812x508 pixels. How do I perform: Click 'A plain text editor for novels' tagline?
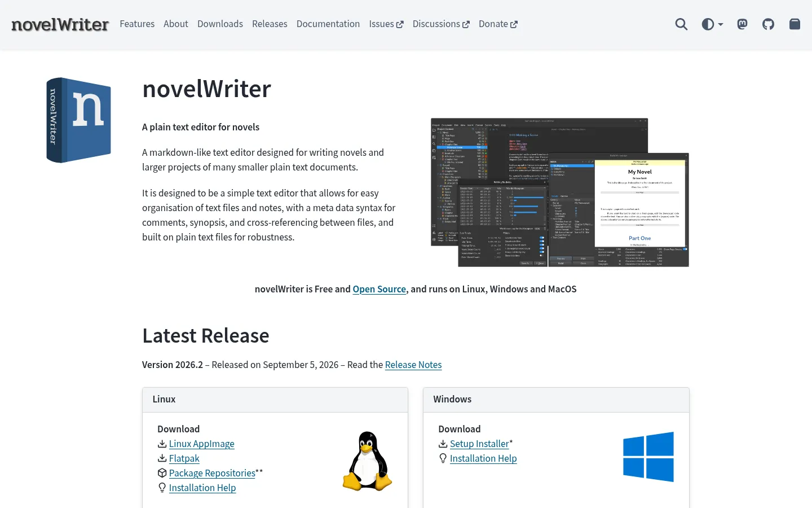point(201,127)
